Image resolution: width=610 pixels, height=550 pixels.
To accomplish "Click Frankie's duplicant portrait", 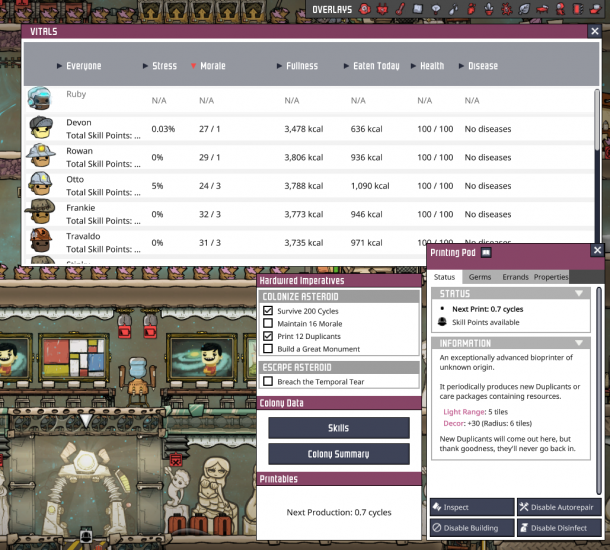I will [x=40, y=212].
